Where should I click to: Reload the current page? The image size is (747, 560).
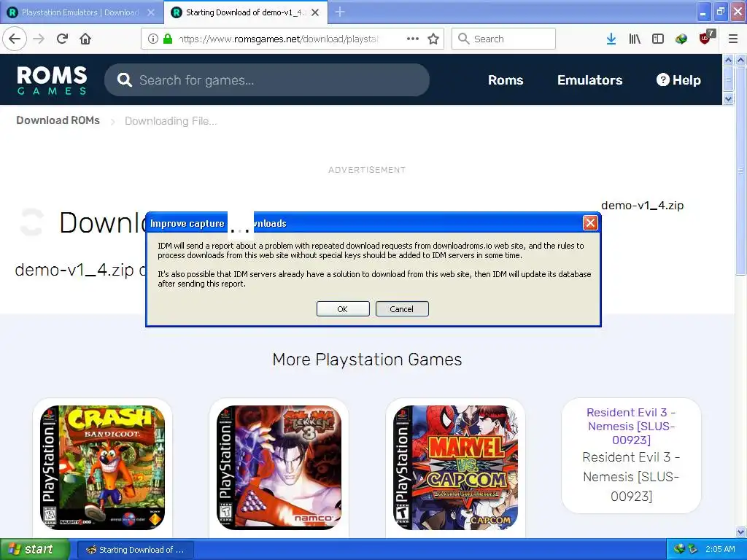coord(62,39)
